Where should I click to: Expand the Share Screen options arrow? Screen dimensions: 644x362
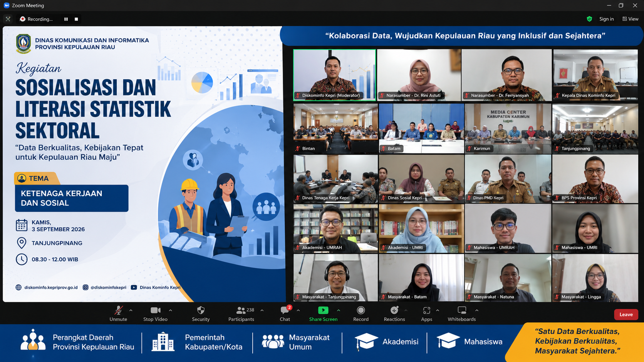tap(339, 310)
